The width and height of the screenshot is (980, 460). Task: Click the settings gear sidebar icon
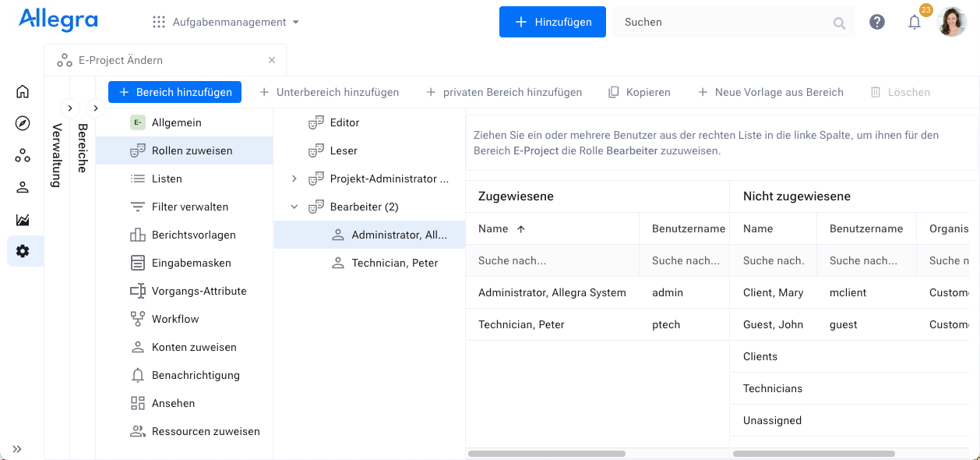pos(23,251)
